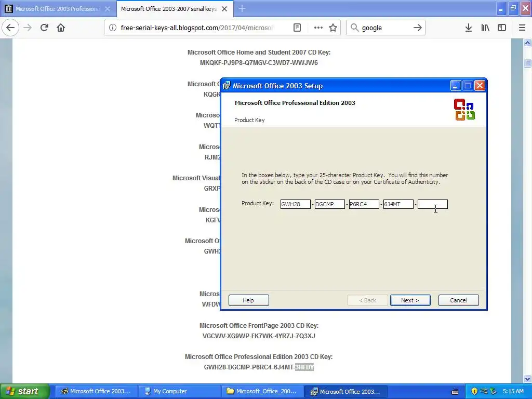Click the Office logo icon in Setup dialog

(x=464, y=110)
